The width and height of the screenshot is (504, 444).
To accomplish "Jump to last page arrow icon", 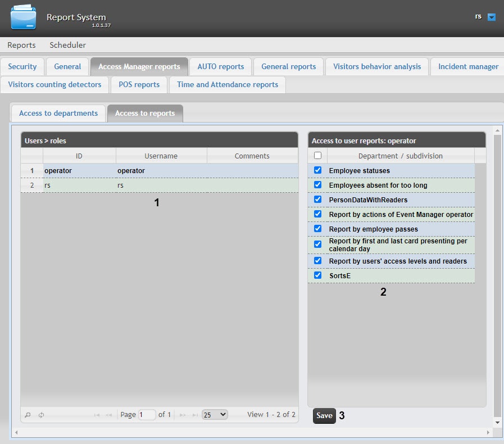I will click(194, 415).
